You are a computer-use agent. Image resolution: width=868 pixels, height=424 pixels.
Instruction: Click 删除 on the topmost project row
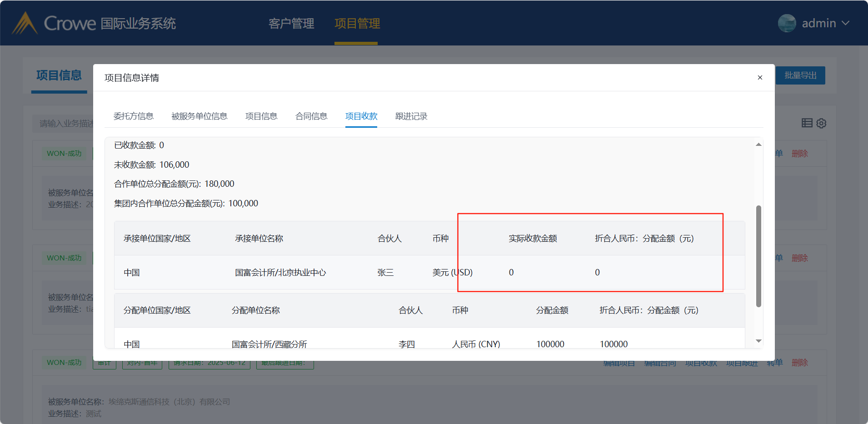click(799, 154)
